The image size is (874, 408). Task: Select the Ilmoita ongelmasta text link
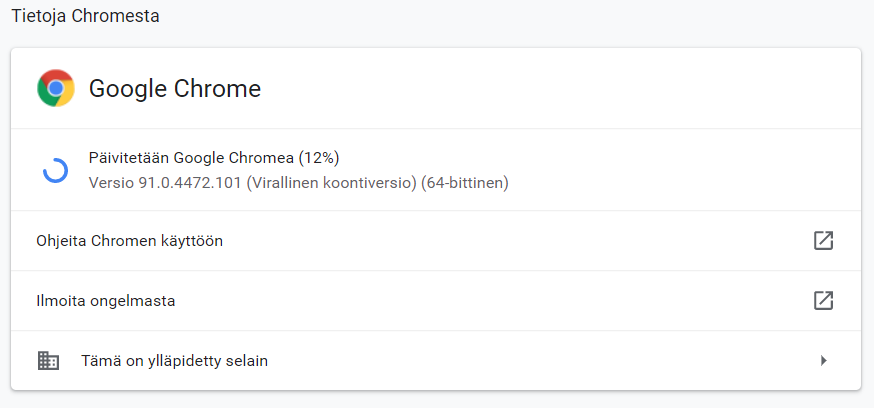(x=106, y=302)
